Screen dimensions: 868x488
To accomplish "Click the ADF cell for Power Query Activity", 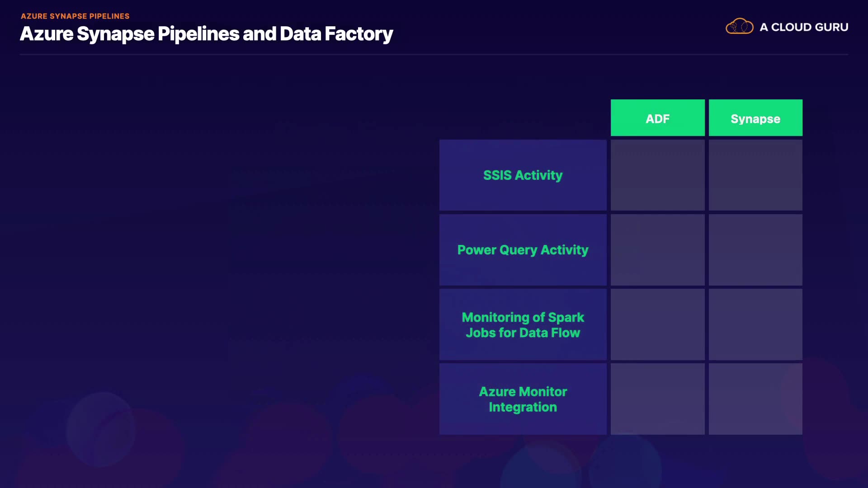I will click(x=657, y=250).
